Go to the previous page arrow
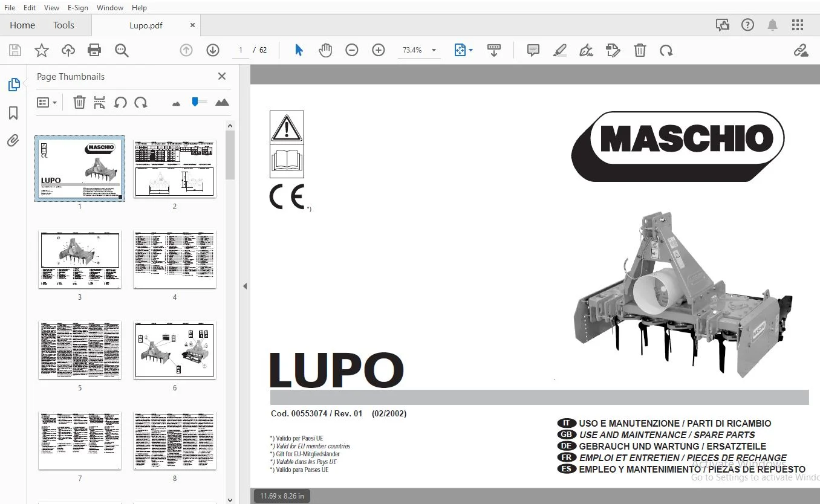This screenshot has height=504, width=820. tap(186, 50)
